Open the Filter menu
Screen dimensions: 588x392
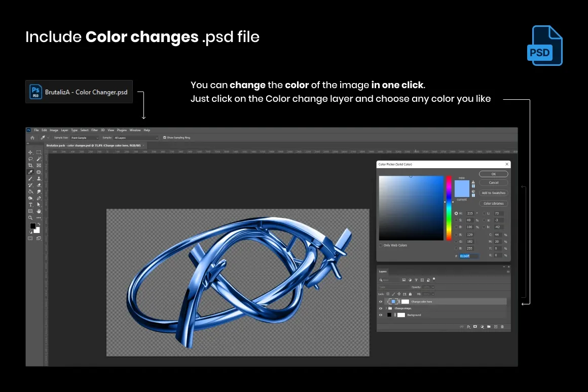click(x=94, y=131)
